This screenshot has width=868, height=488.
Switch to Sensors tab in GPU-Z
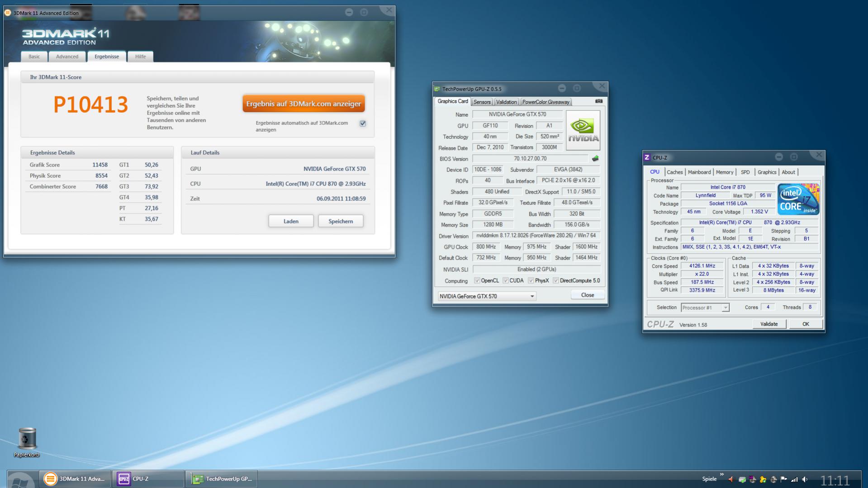tap(482, 102)
